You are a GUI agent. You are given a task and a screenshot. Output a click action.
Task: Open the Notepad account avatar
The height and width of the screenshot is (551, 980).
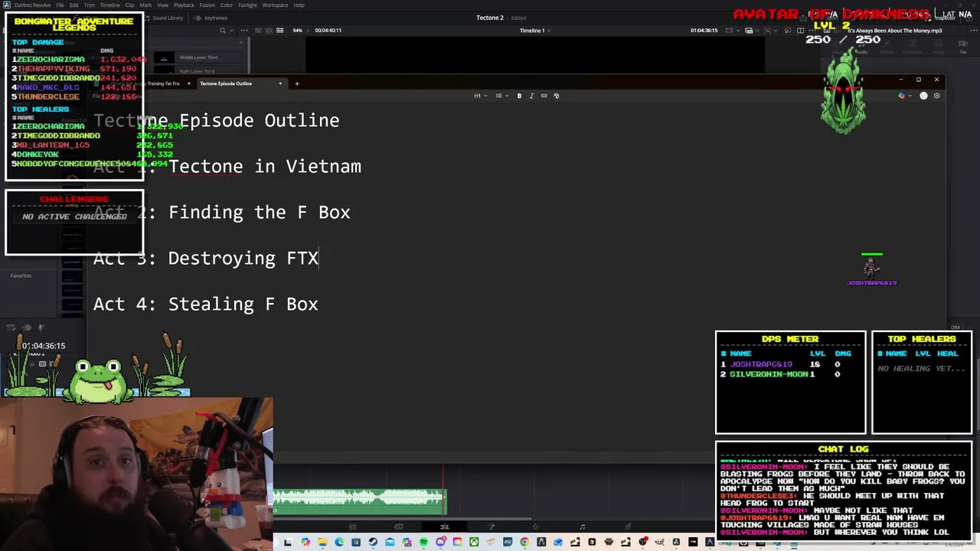(923, 96)
